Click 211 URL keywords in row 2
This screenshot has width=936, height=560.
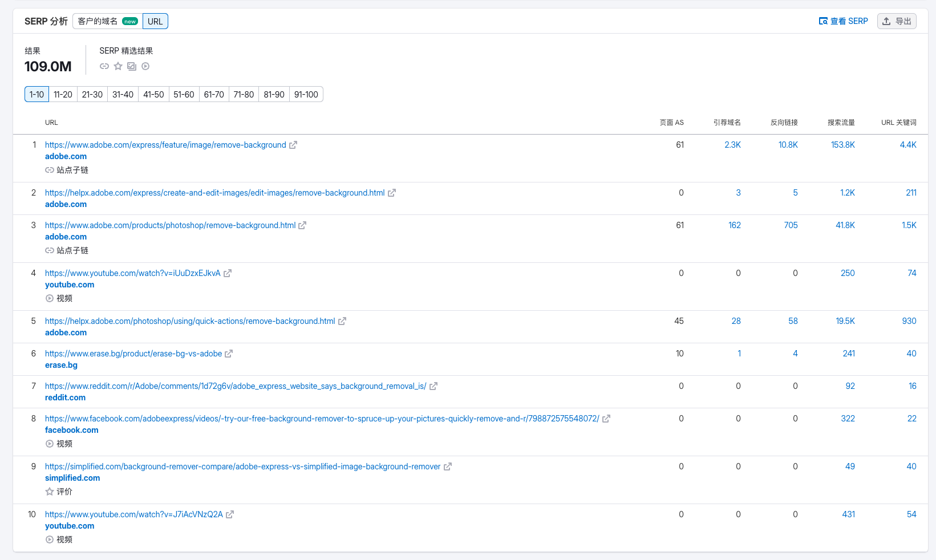tap(911, 193)
